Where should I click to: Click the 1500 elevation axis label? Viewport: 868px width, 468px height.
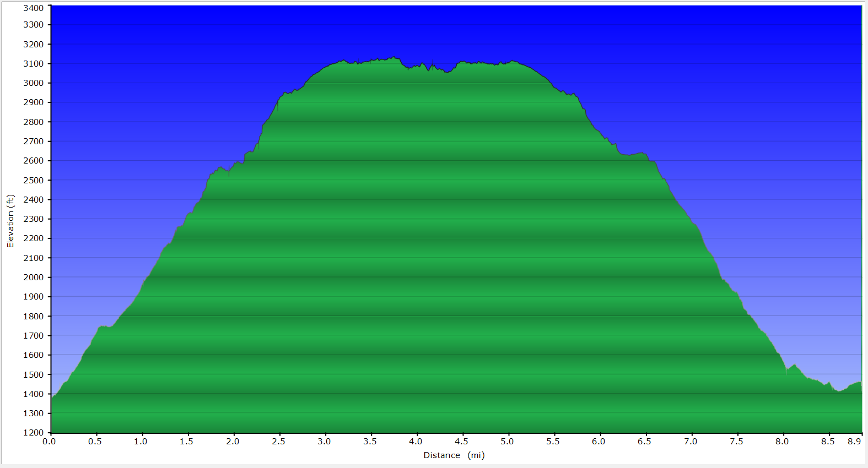click(x=33, y=375)
